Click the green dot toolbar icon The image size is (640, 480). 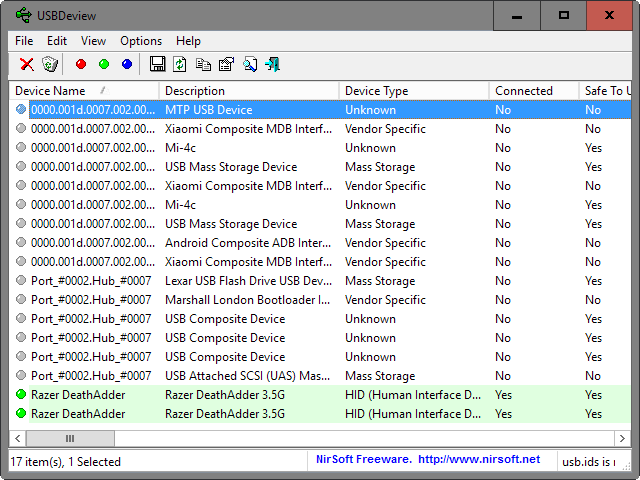tap(104, 64)
